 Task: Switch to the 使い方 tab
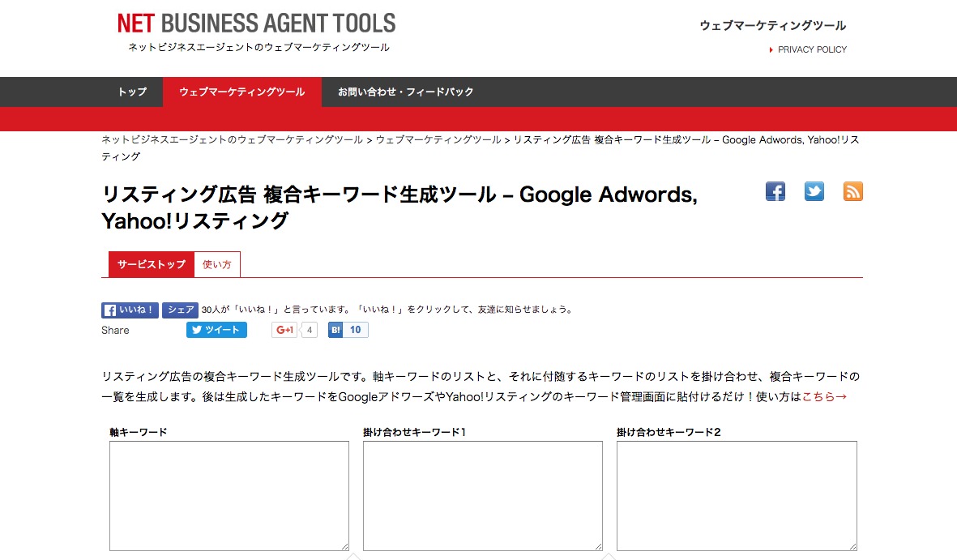click(217, 263)
